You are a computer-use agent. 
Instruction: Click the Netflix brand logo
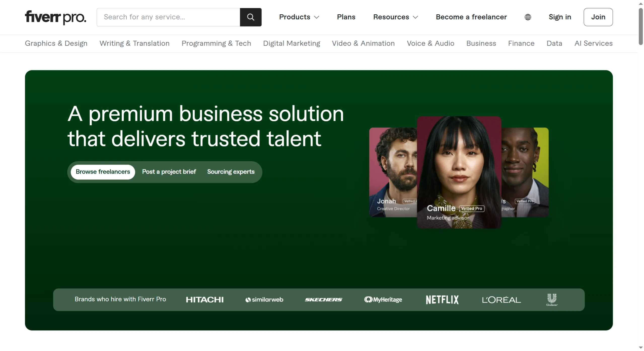click(x=442, y=299)
